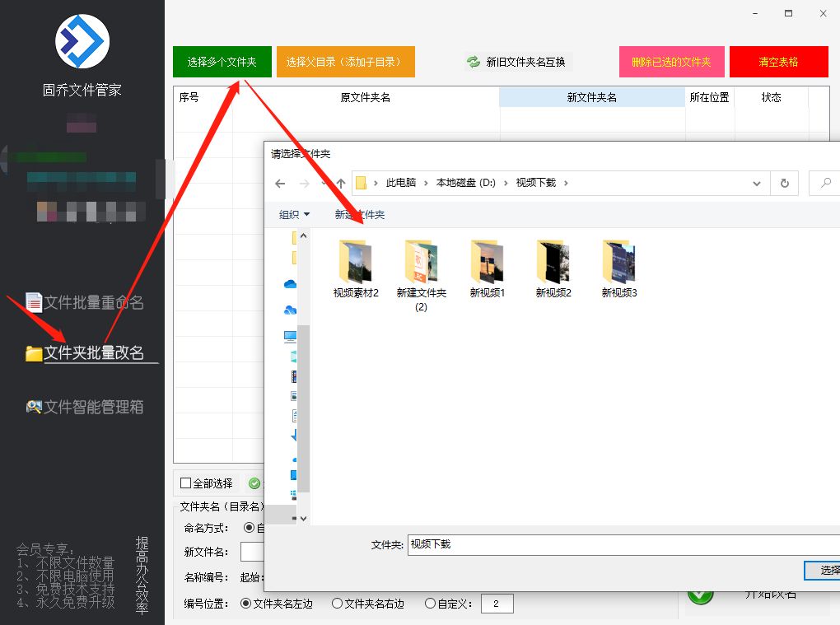The width and height of the screenshot is (840, 625).
Task: Click the navigation pane scrollbar thumb
Action: pyautogui.click(x=303, y=408)
